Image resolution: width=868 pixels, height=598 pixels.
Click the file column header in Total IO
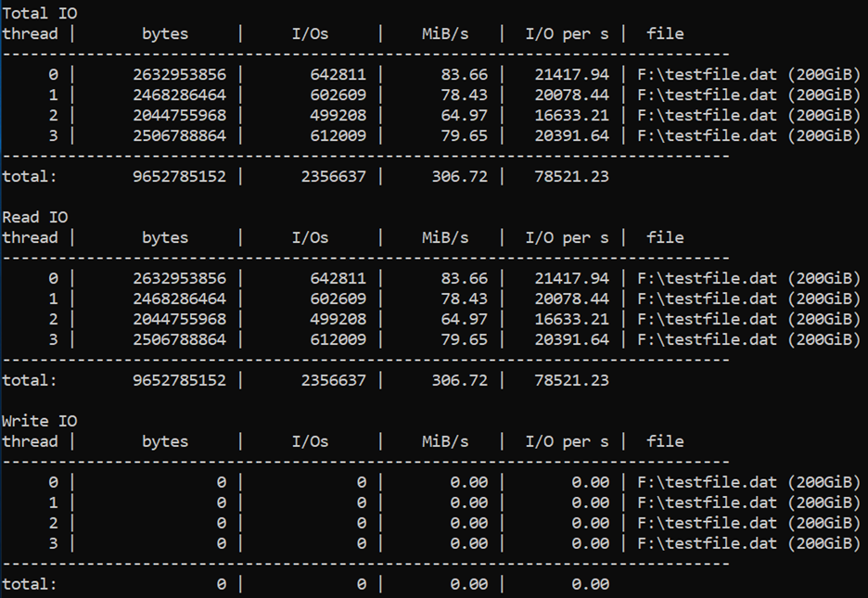coord(665,33)
